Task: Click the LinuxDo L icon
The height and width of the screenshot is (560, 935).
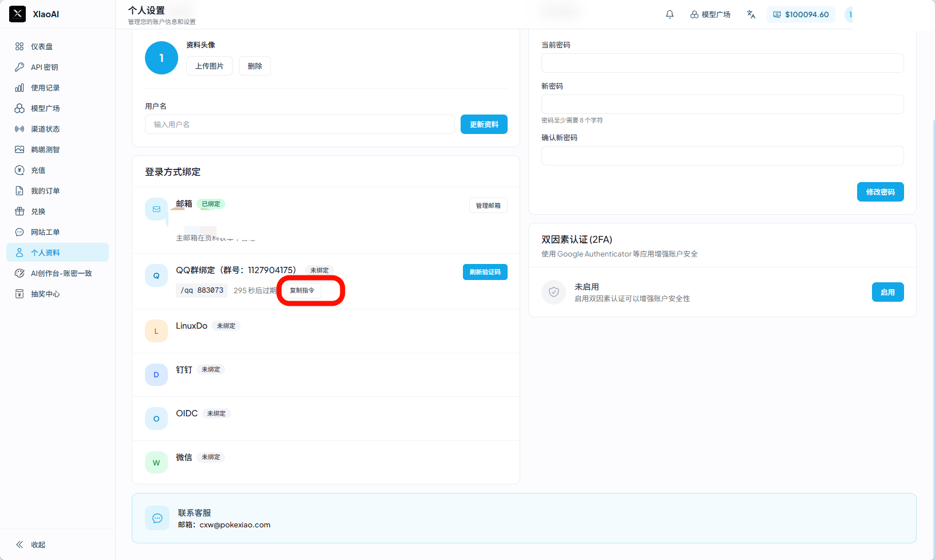Action: click(x=156, y=331)
